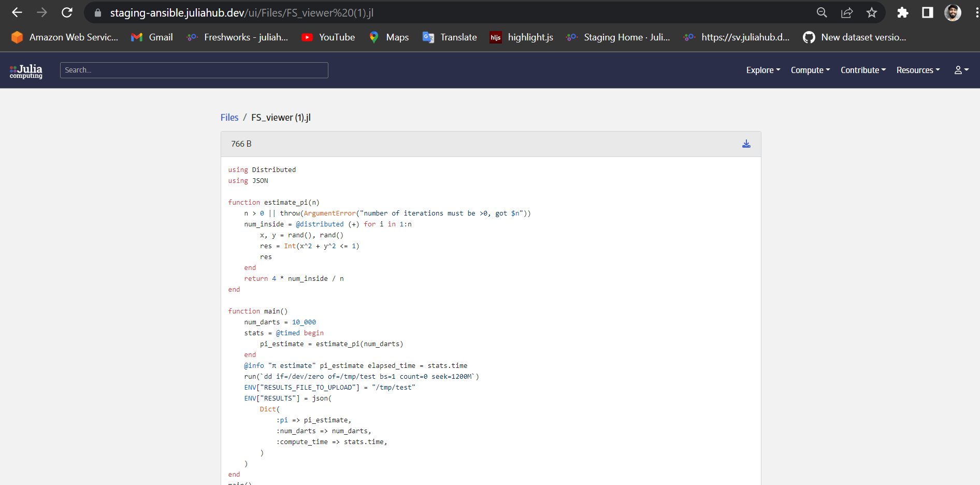
Task: Click the padlock site info icon
Action: click(x=97, y=12)
